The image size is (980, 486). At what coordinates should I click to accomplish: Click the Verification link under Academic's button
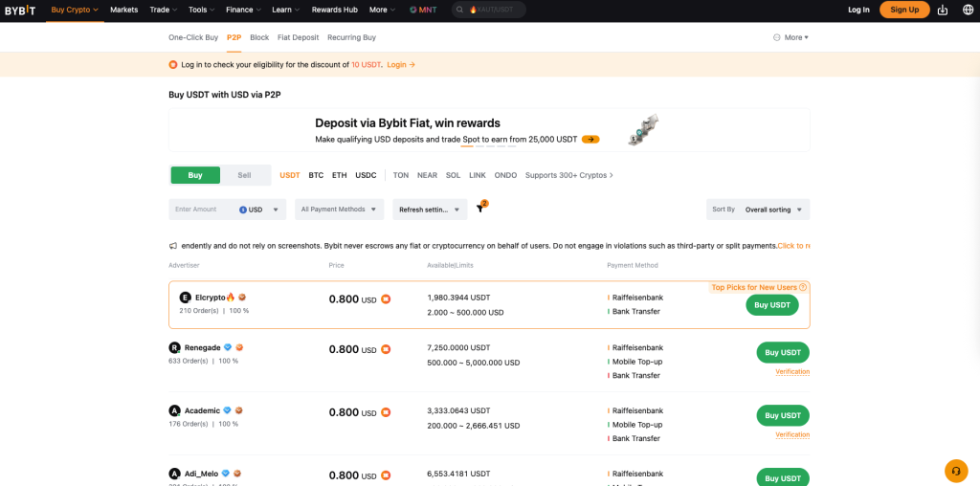point(792,434)
